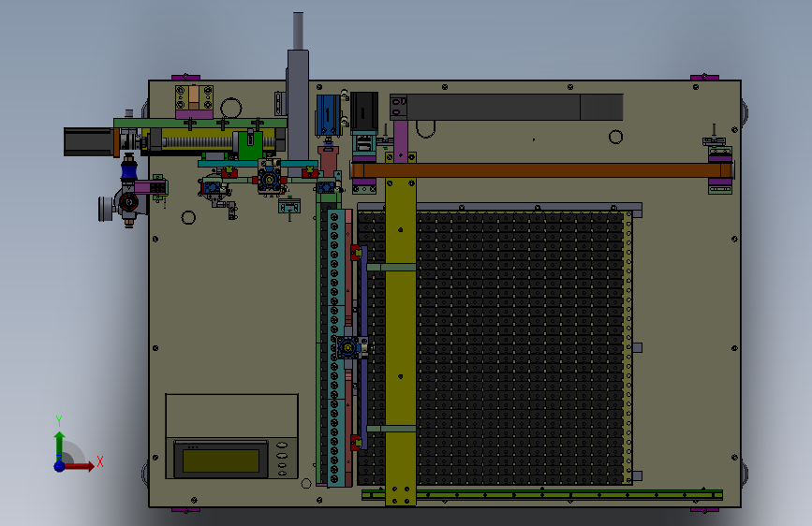Select the ball screw shaft in left assembly

(199, 142)
